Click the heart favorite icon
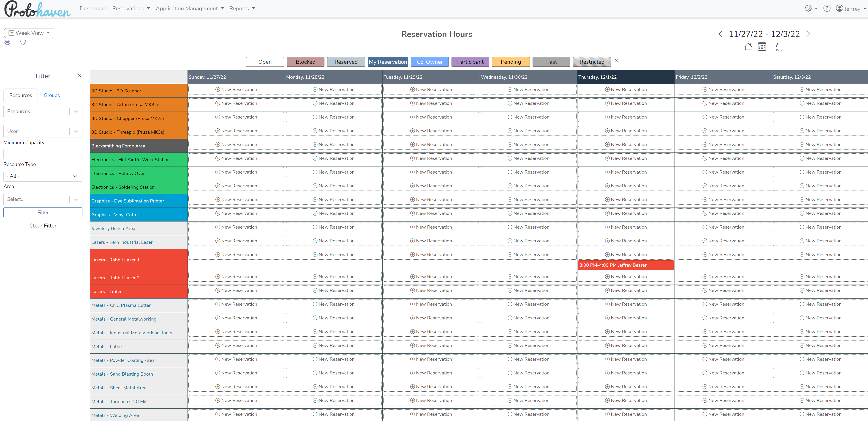 23,42
